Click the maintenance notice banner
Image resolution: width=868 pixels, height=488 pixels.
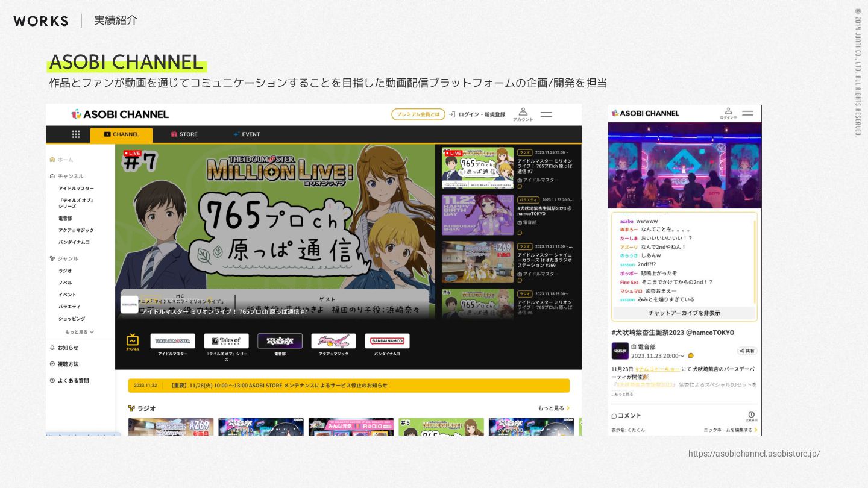point(348,386)
